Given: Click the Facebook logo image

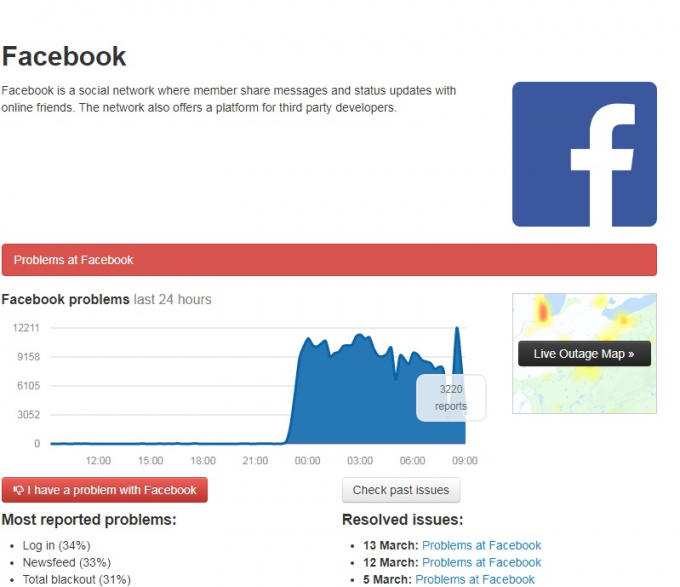Looking at the screenshot, I should 584,154.
